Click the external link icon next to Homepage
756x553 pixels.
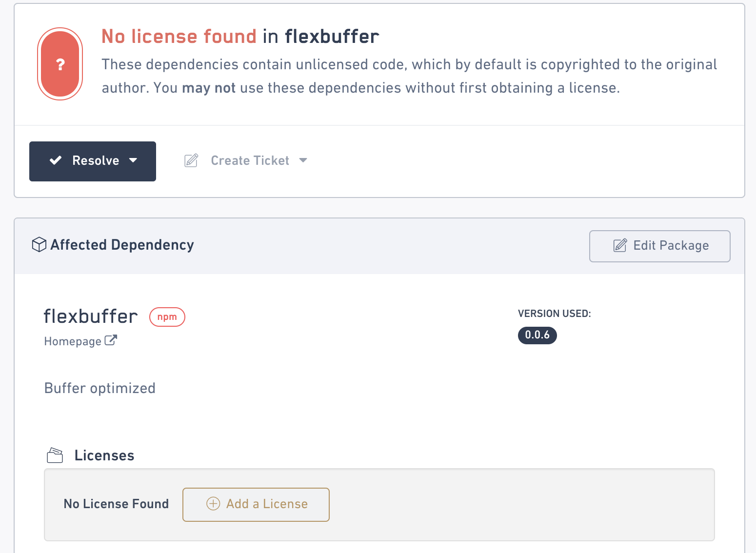[x=112, y=340]
